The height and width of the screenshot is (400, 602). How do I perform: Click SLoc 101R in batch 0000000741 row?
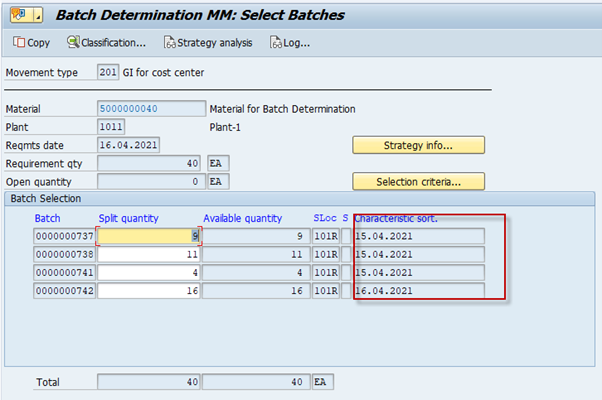point(326,273)
